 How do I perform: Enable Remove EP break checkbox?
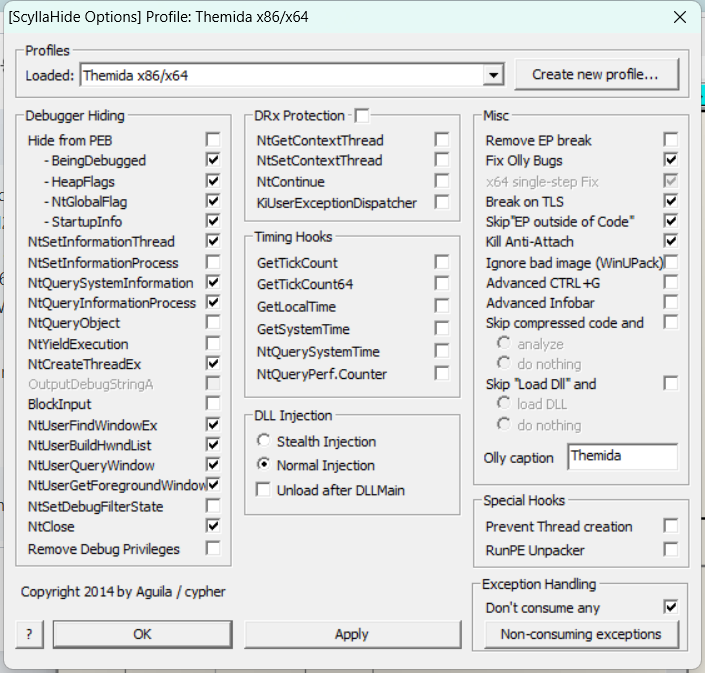pyautogui.click(x=671, y=139)
